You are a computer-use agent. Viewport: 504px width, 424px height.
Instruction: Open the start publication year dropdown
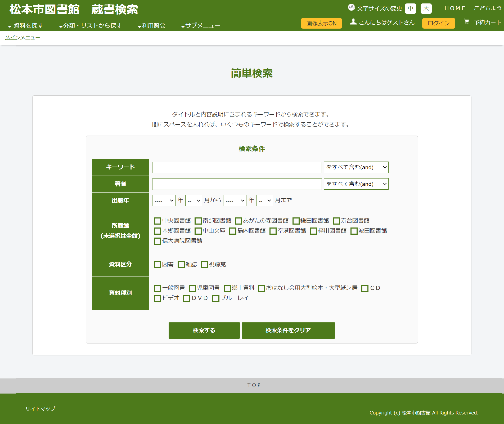[164, 200]
